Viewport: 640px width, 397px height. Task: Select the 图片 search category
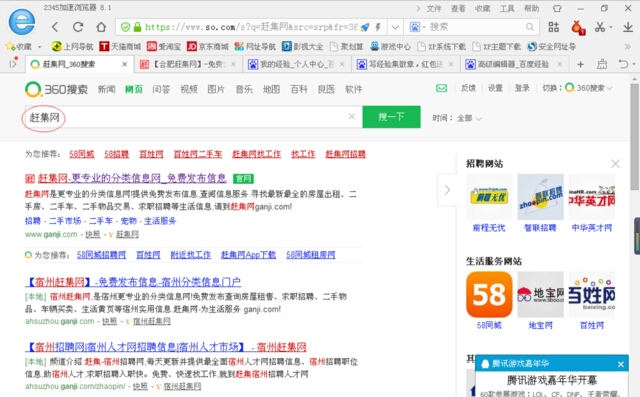coord(216,89)
